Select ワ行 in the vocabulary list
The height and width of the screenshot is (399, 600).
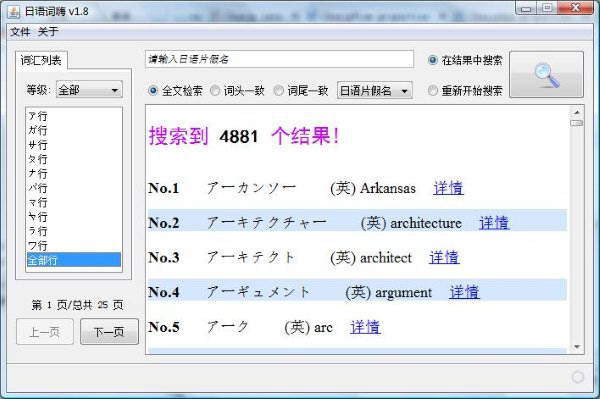click(x=74, y=246)
